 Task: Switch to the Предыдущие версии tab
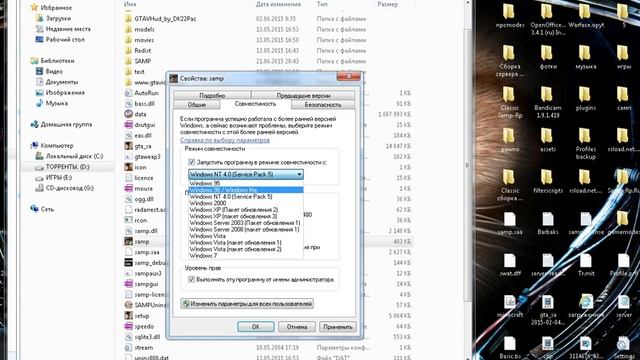pyautogui.click(x=303, y=96)
